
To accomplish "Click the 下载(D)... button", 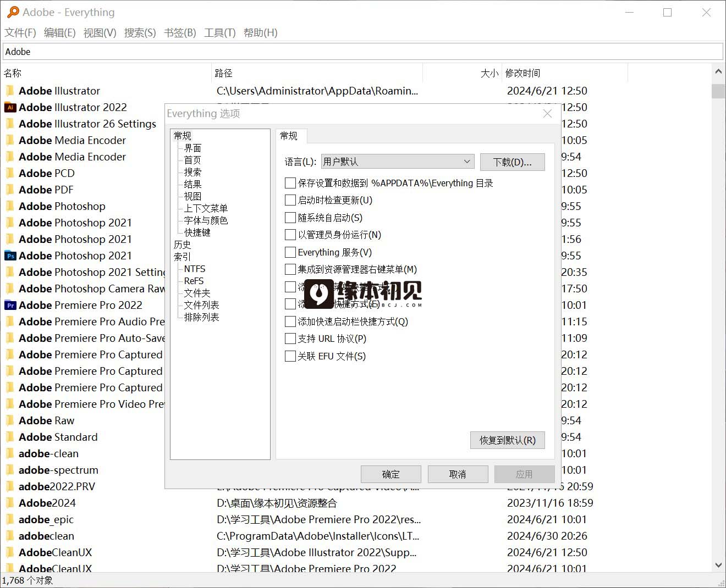I will [x=513, y=162].
